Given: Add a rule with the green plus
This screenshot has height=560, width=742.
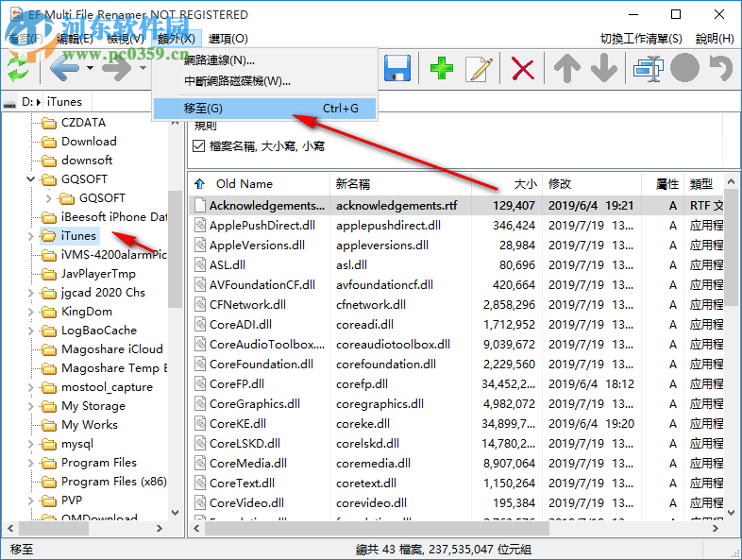Looking at the screenshot, I should pyautogui.click(x=442, y=68).
